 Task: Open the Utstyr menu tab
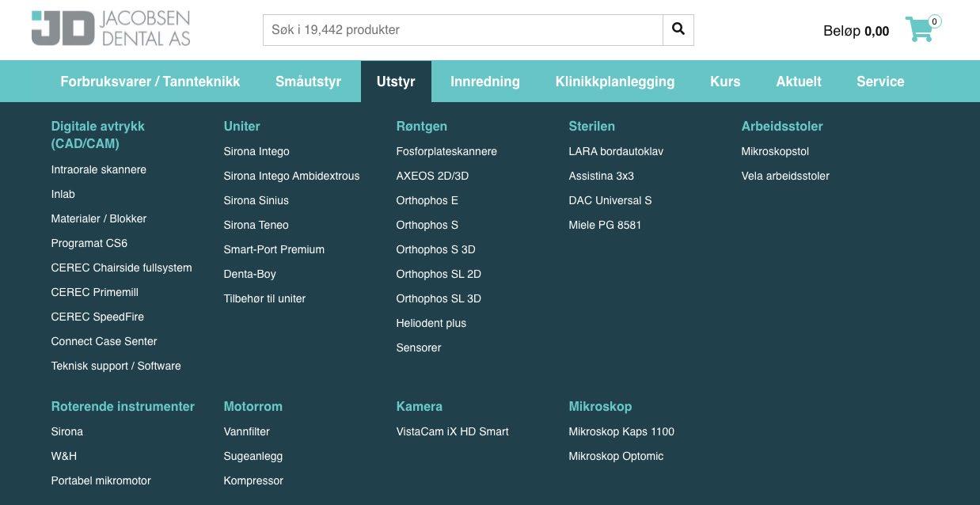[396, 82]
